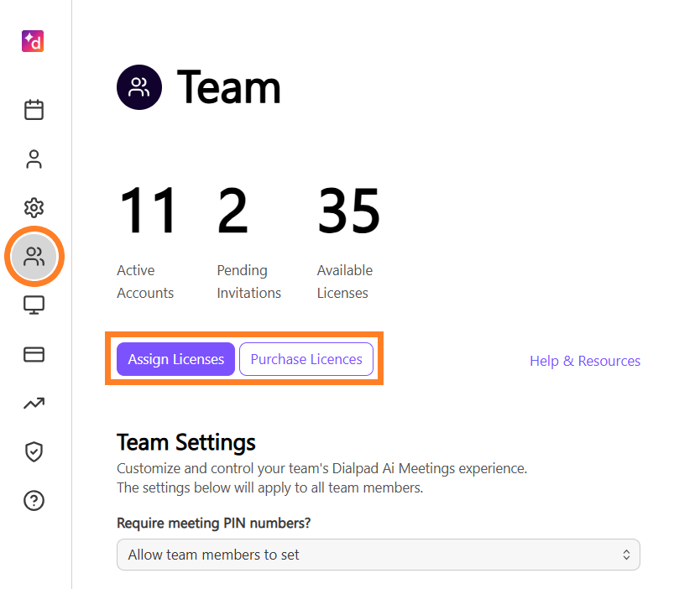This screenshot has width=700, height=589.
Task: Open the analytics trend-line icon
Action: tap(34, 404)
